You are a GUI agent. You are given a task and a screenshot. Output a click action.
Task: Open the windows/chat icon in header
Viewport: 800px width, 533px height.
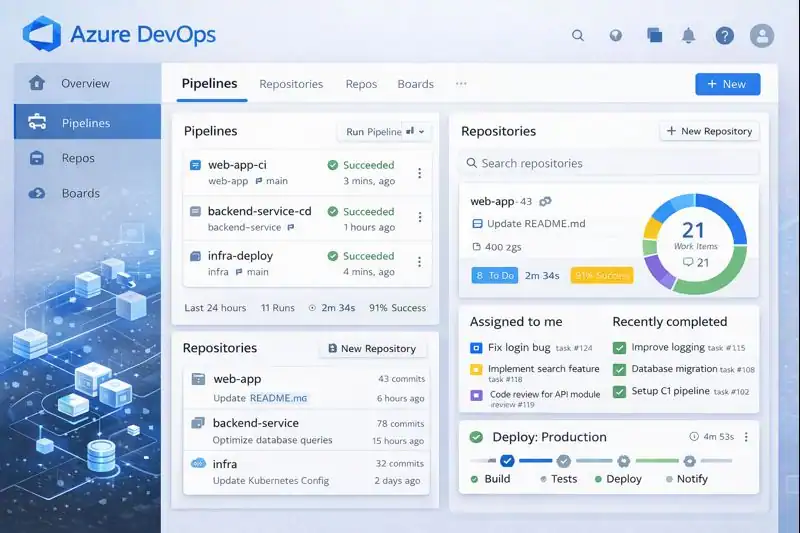(x=655, y=35)
